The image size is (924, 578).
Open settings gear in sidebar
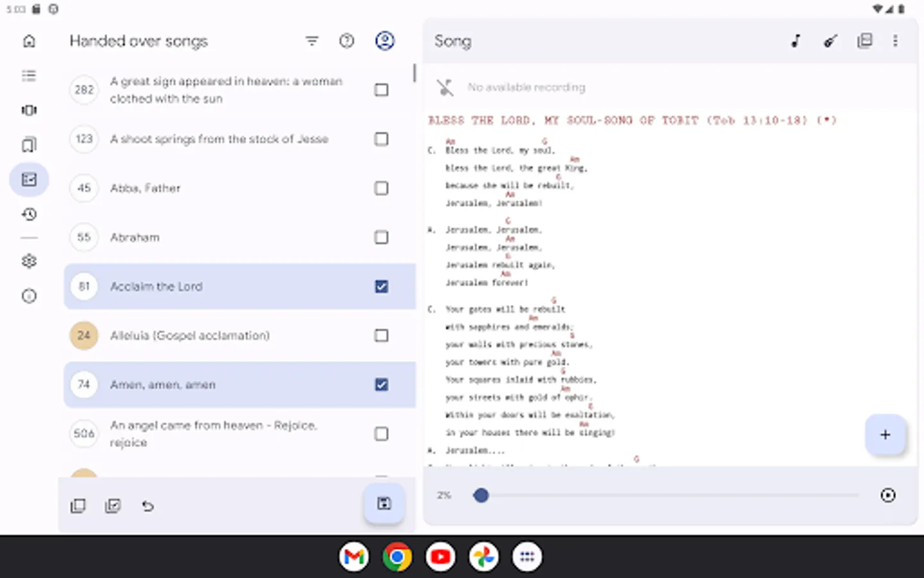29,261
